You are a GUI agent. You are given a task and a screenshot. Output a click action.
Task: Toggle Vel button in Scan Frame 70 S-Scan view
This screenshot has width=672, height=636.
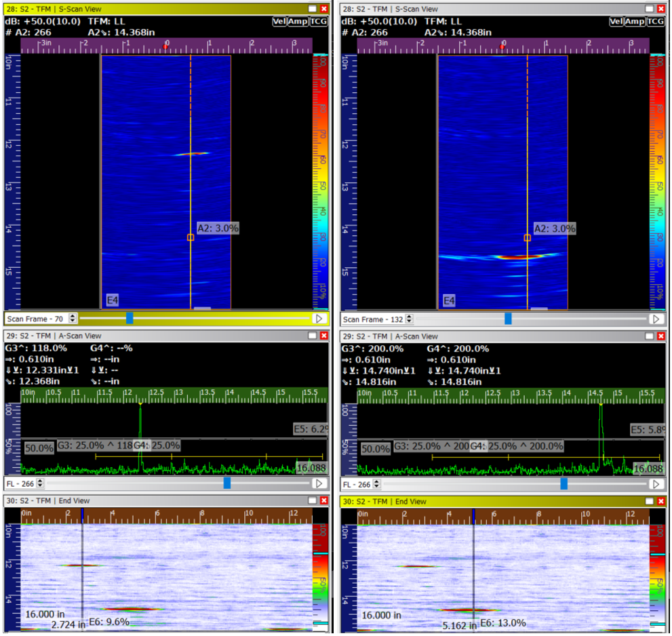click(279, 22)
